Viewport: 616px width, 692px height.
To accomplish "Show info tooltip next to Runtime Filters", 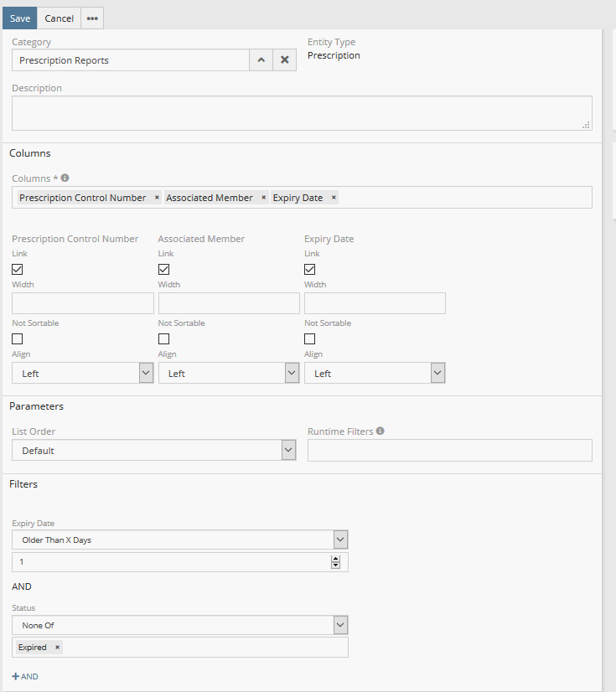I will (380, 431).
